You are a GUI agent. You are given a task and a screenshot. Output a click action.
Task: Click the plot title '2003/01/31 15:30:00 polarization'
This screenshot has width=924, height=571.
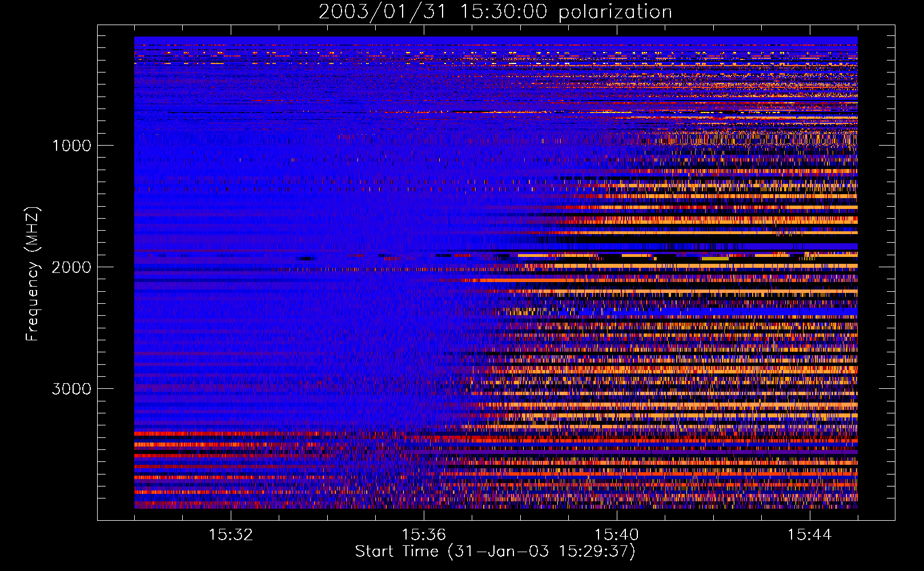[495, 12]
